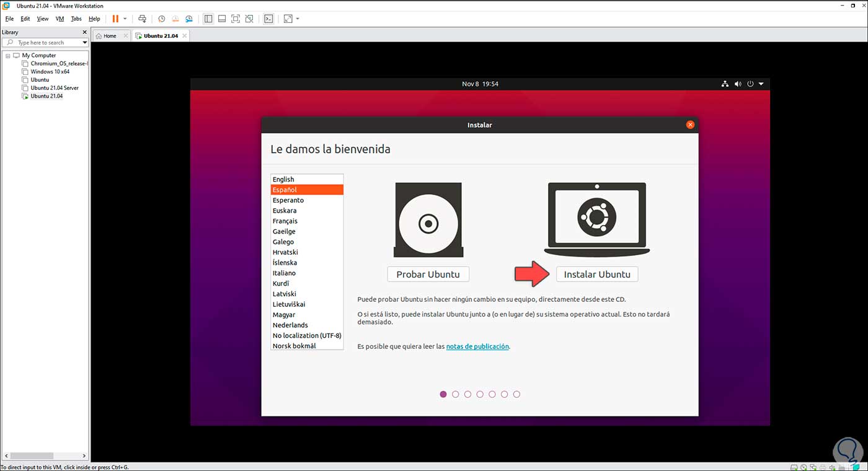Click the Unity mode toolbar icon
The image size is (868, 471).
pyautogui.click(x=249, y=19)
